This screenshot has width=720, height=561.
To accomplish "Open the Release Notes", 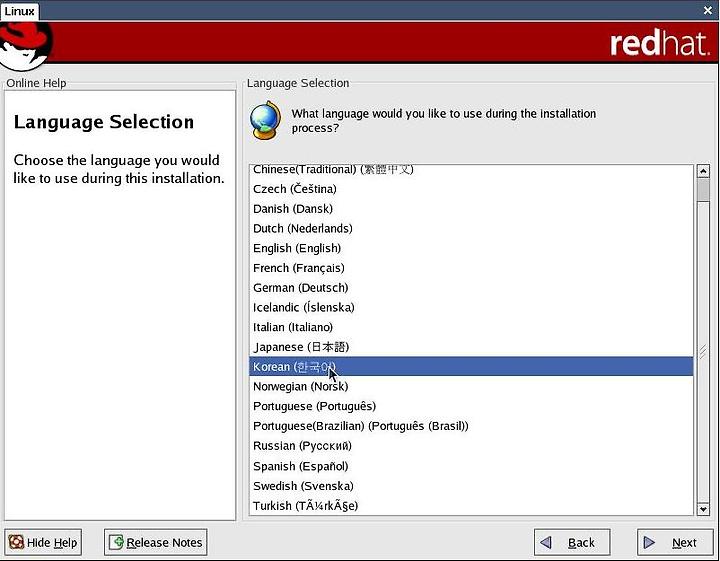I will [x=156, y=542].
